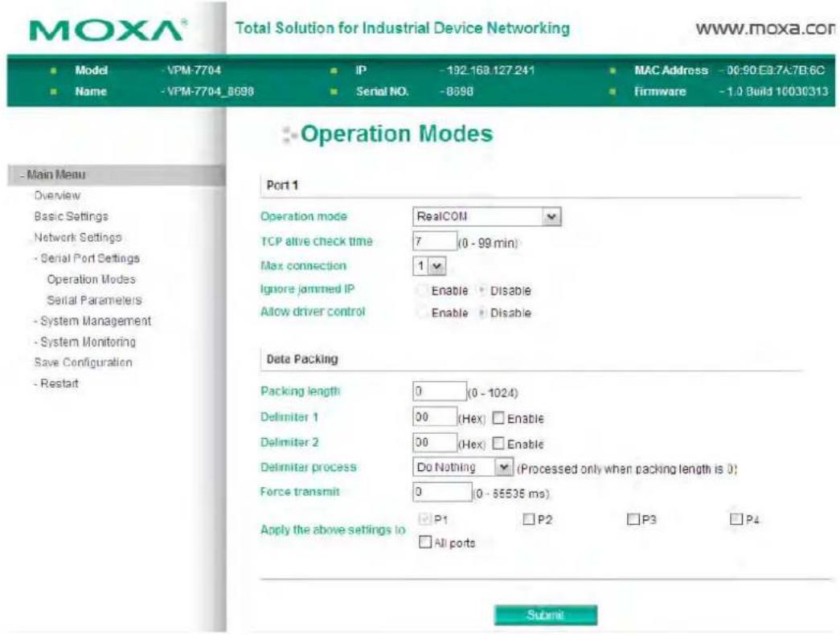Open Basic Settings in the main menu

tap(72, 216)
